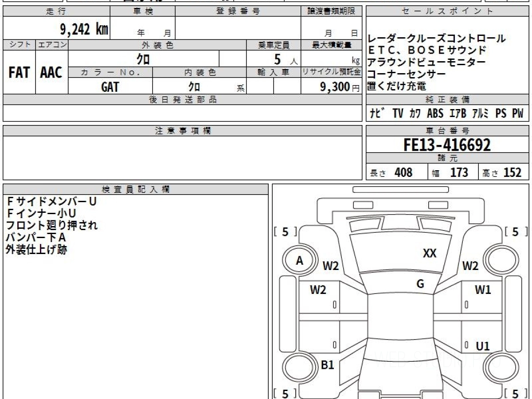Select the セールスポイント header
532x399 pixels.
447,12
